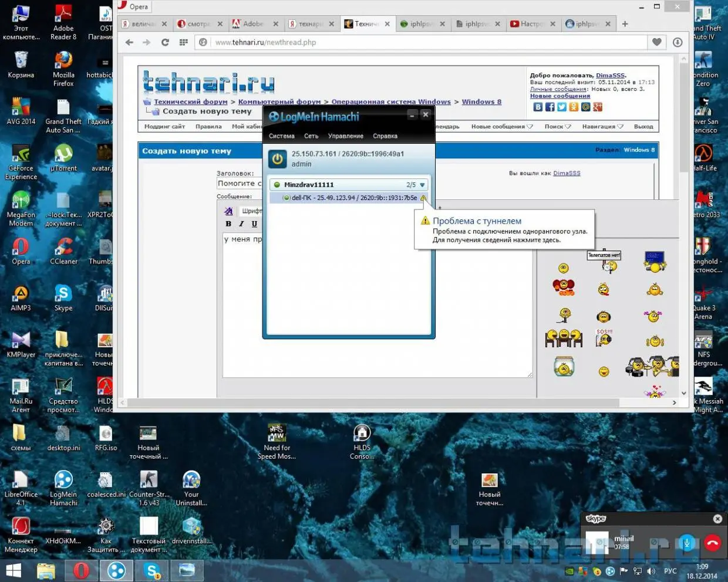Click the Заголовок title input field
This screenshot has height=582, width=728.
click(240, 184)
